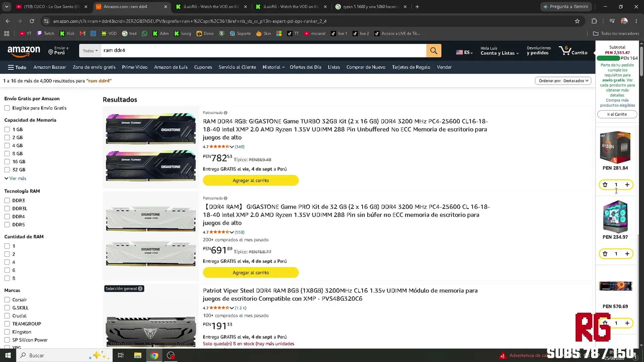
Task: Tick the 16 GB memory capacity filter
Action: [x=7, y=162]
